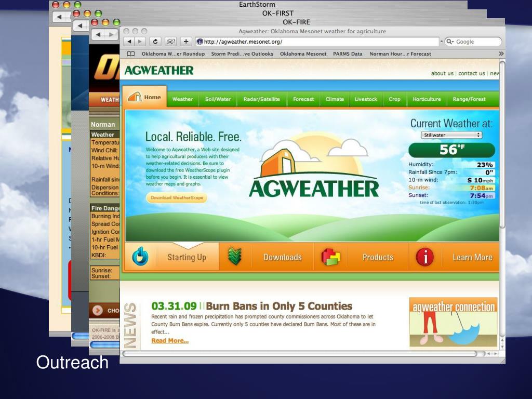Click the Norman heading in OK-FIRE window
This screenshot has width=532, height=399.
click(103, 125)
